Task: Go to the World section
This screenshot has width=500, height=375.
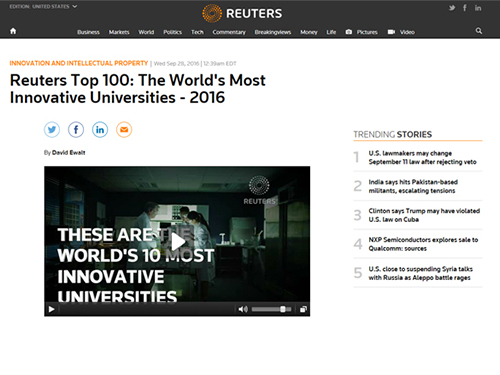Action: [x=146, y=32]
